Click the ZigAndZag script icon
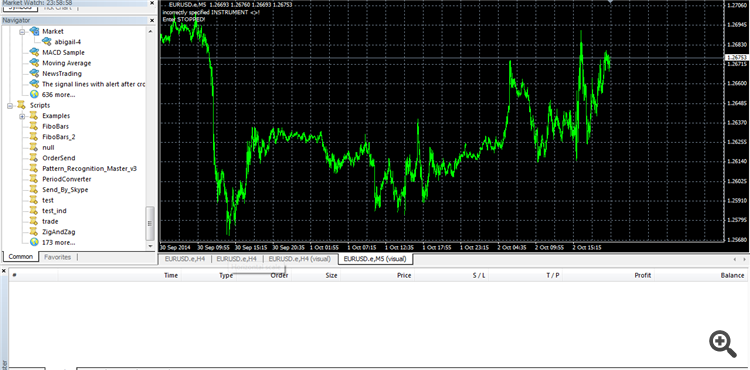This screenshot has height=370, width=750. click(x=33, y=231)
